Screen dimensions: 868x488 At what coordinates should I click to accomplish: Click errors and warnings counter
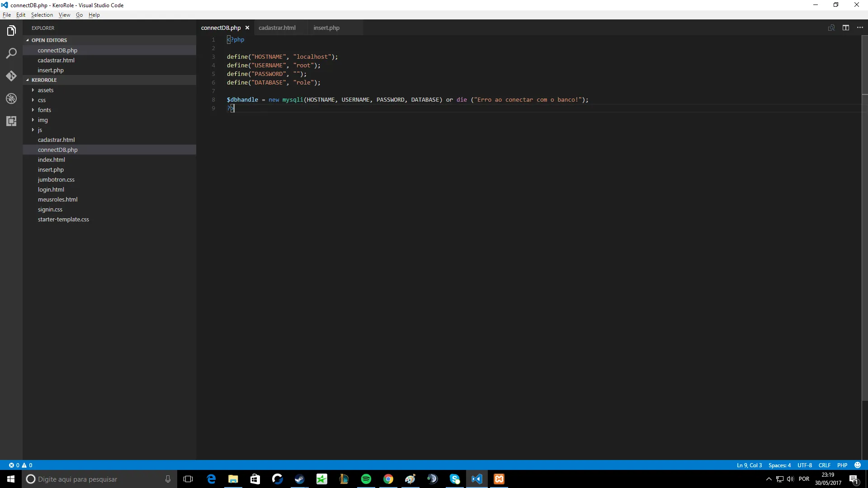pos(21,465)
